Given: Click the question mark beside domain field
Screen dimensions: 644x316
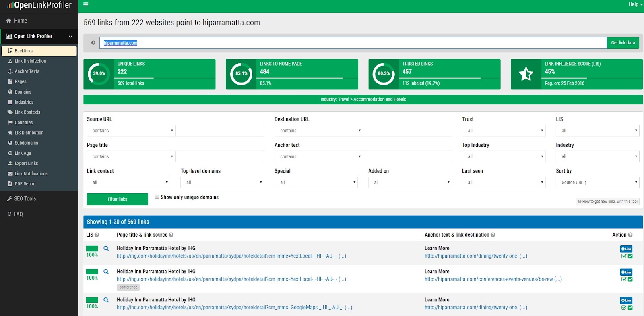Looking at the screenshot, I should [93, 43].
